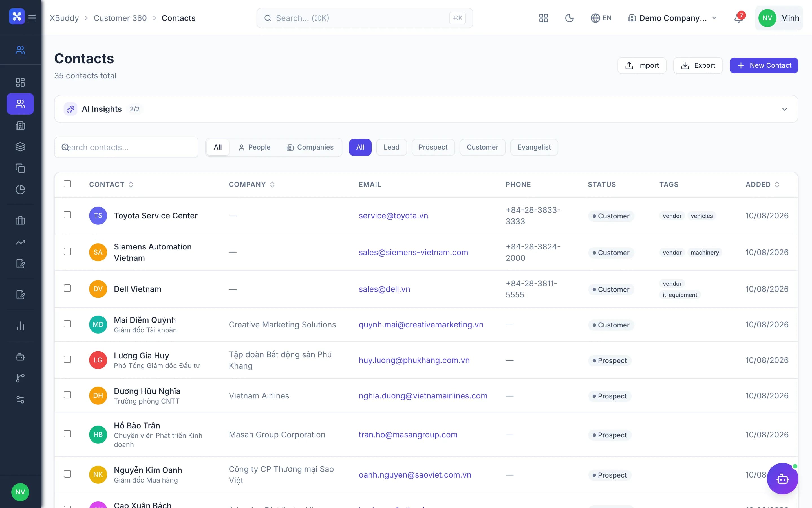Go to the Customer 360 breadcrumb
Screen dimensions: 812x508
[x=120, y=18]
